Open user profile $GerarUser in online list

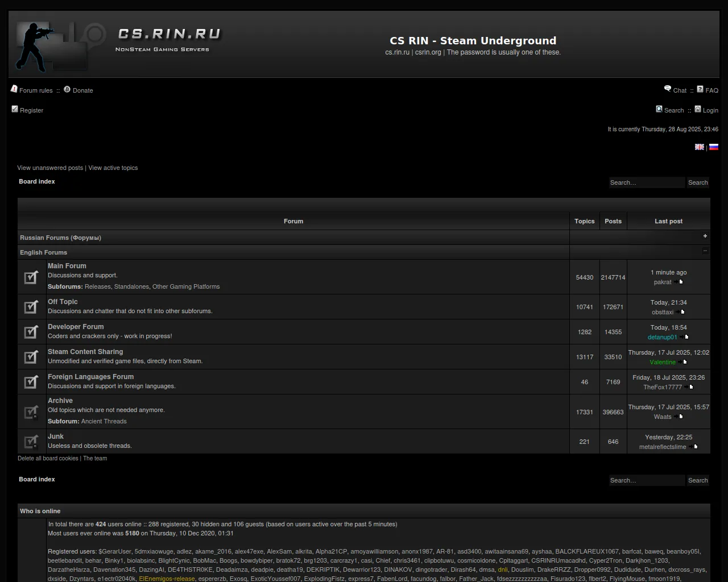point(115,551)
